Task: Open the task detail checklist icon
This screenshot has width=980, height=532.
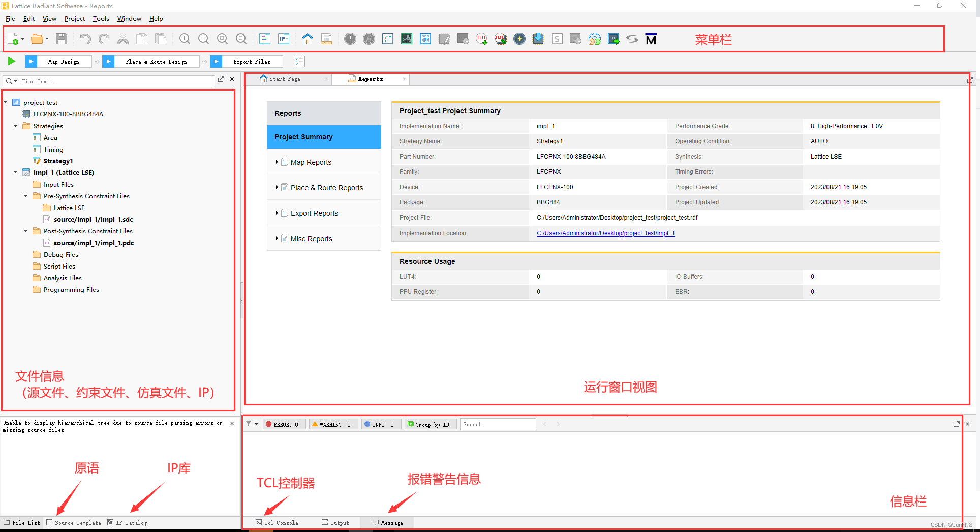Action: (x=299, y=62)
